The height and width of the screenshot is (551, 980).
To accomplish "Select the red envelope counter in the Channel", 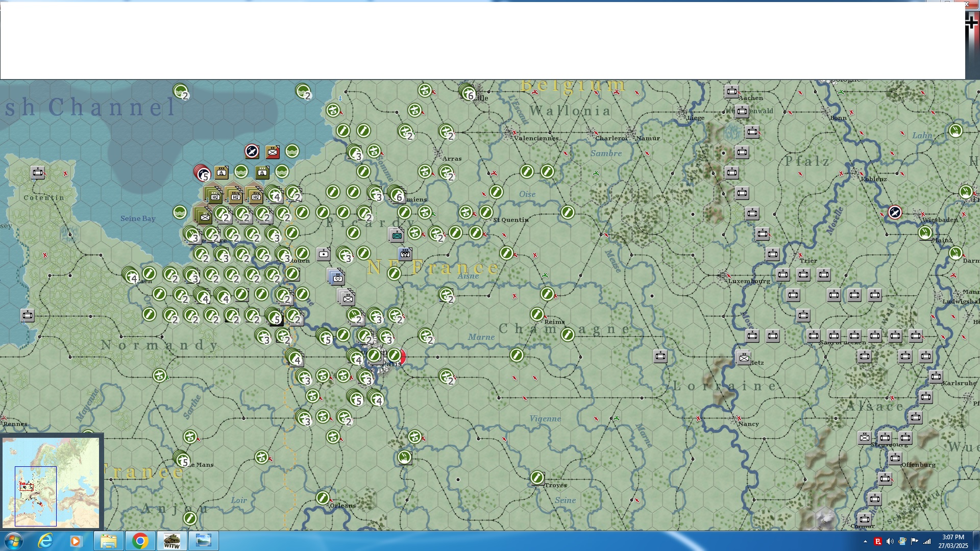I will click(273, 152).
